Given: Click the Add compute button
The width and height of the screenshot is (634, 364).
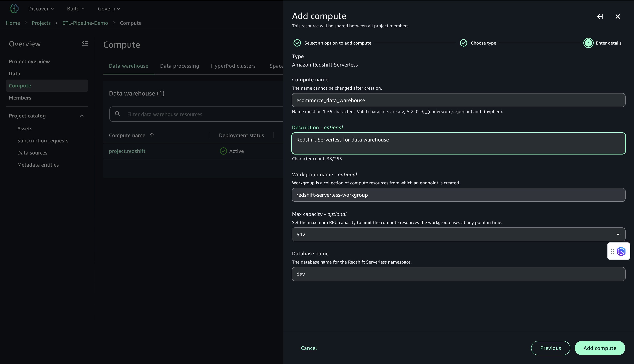Looking at the screenshot, I should (x=600, y=348).
